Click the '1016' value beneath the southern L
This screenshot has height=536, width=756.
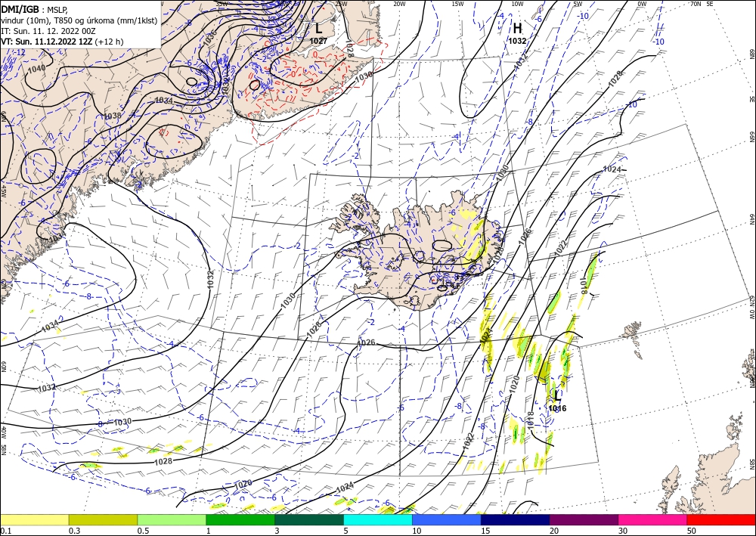coord(557,408)
